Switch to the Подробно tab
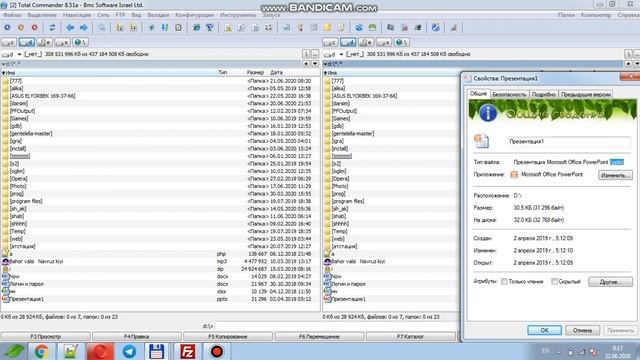 [544, 94]
